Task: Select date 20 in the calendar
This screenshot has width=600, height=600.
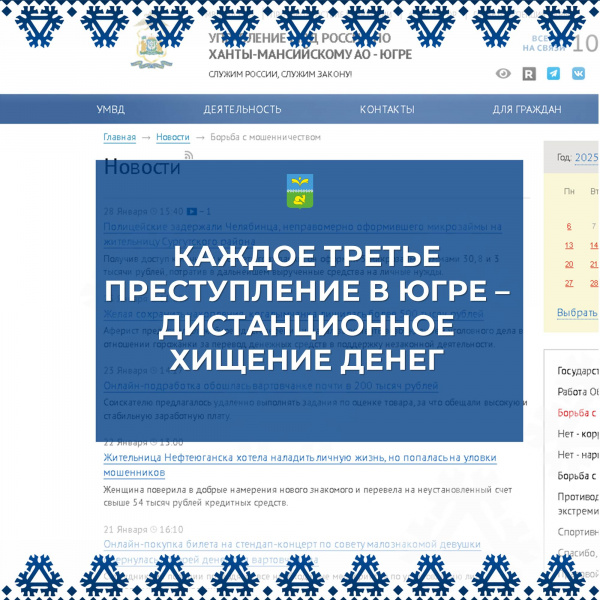Action: pyautogui.click(x=569, y=264)
